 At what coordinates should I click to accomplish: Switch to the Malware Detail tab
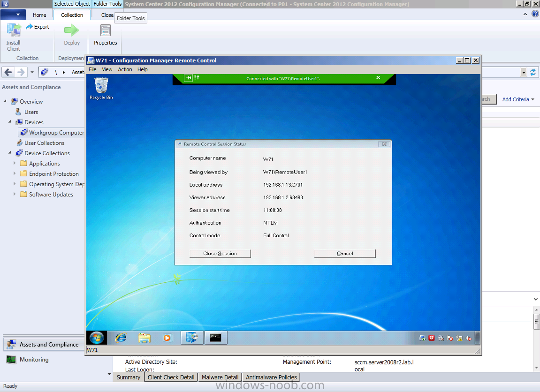pyautogui.click(x=220, y=377)
